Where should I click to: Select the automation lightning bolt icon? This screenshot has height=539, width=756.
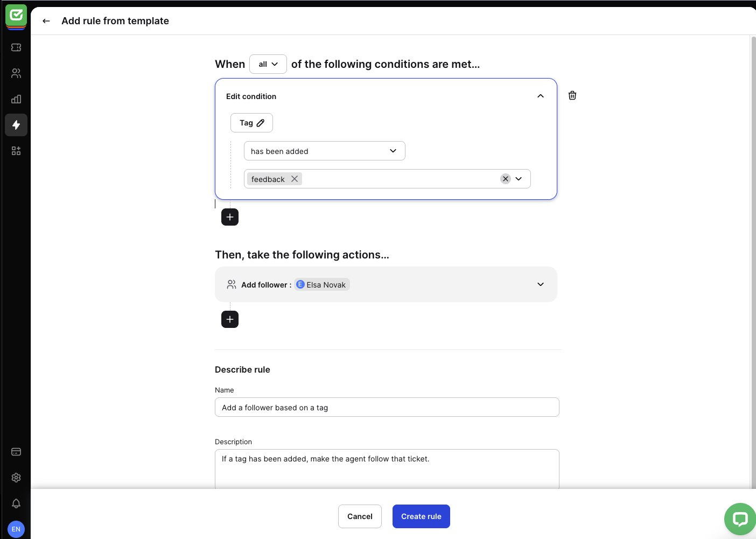point(16,125)
